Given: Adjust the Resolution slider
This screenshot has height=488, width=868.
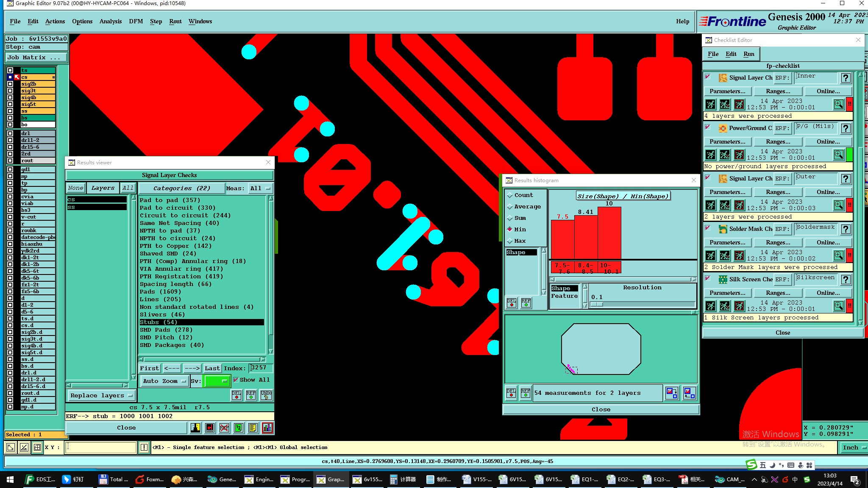Looking at the screenshot, I should pos(596,305).
